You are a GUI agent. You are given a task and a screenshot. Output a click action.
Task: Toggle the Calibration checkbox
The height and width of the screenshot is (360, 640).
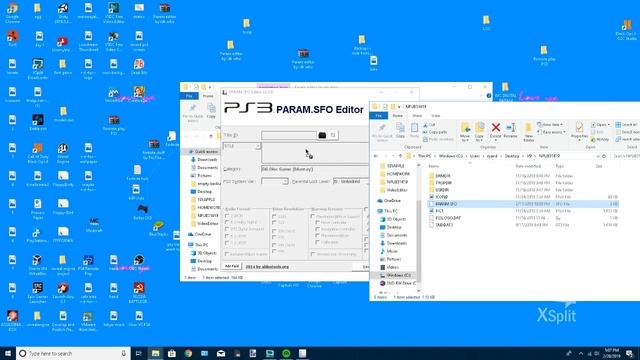click(318, 242)
